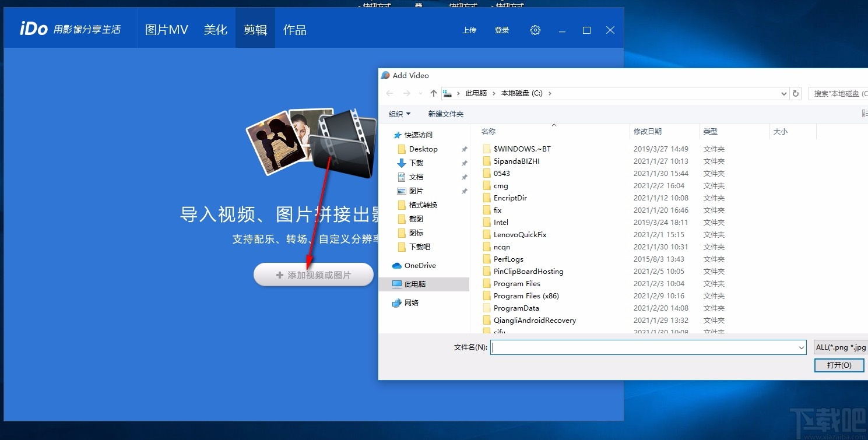868x440 pixels.
Task: Expand 本地磁盘 (C:) breadcrumb chevron
Action: click(550, 93)
